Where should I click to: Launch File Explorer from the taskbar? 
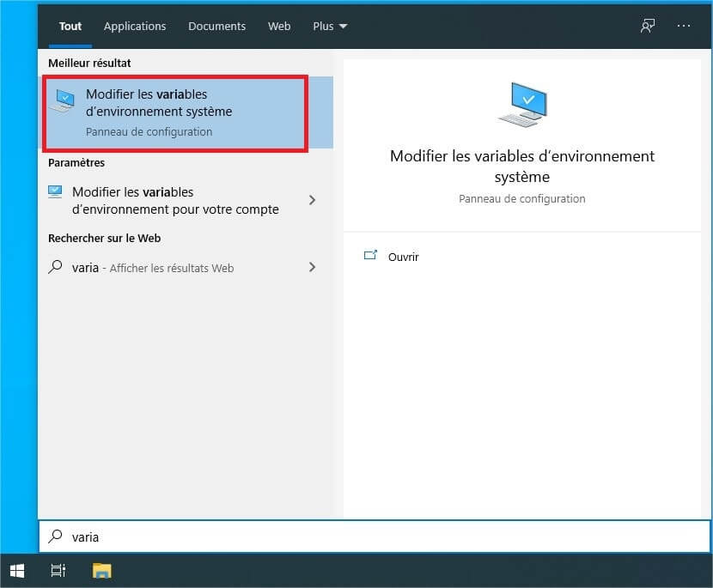[102, 570]
